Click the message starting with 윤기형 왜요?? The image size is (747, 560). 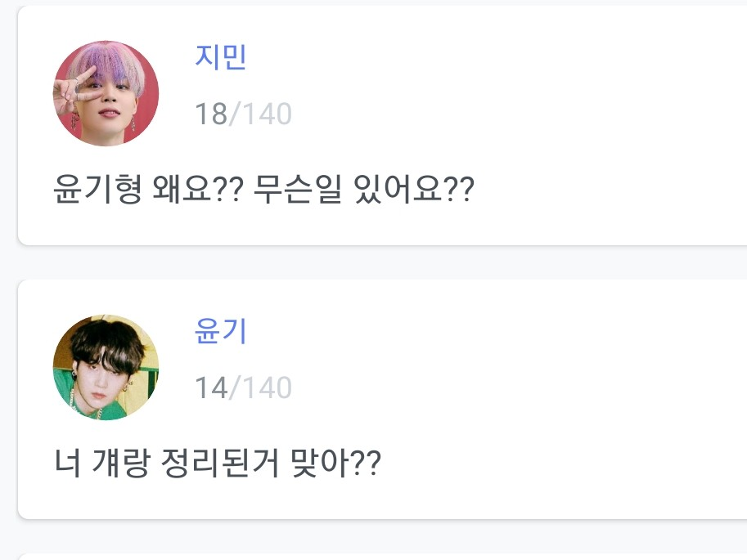pyautogui.click(x=263, y=193)
